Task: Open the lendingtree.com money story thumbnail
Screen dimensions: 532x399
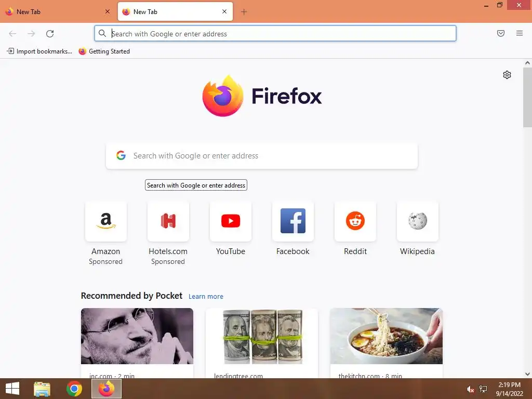Action: click(262, 336)
